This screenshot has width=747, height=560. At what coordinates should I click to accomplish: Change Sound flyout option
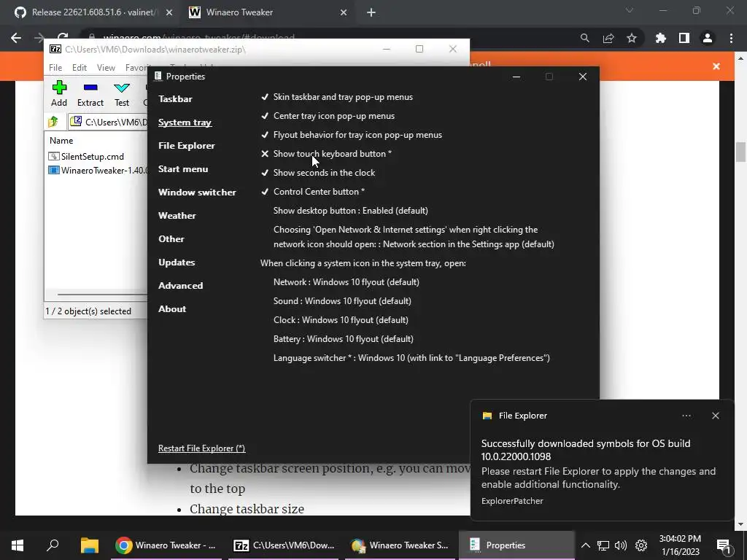342,301
